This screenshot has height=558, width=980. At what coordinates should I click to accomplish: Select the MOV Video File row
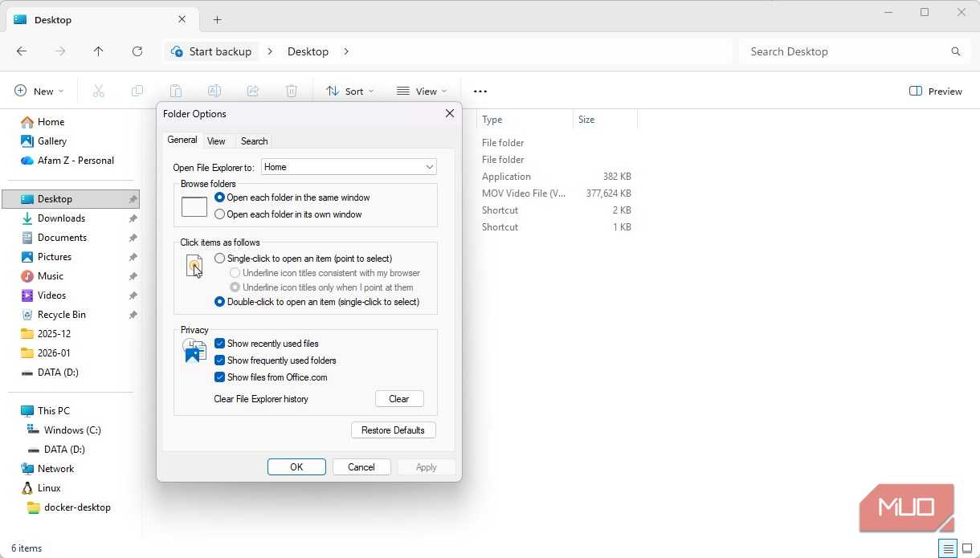pyautogui.click(x=557, y=193)
